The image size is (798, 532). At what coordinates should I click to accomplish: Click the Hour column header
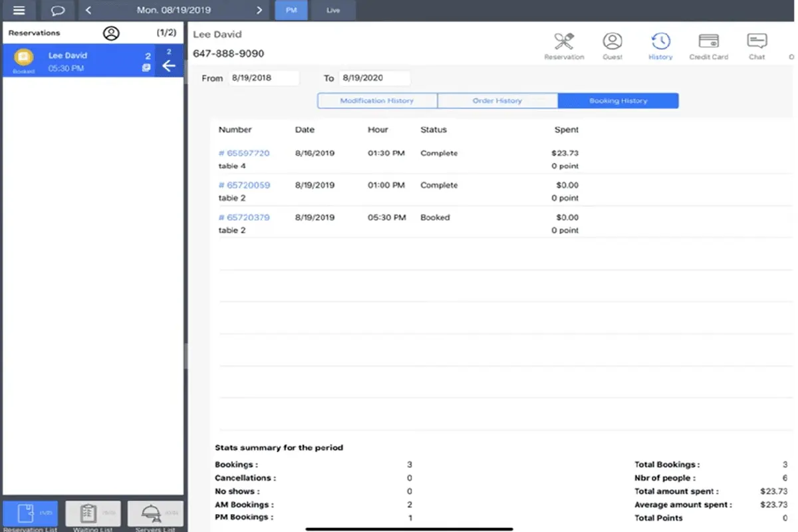pyautogui.click(x=378, y=130)
